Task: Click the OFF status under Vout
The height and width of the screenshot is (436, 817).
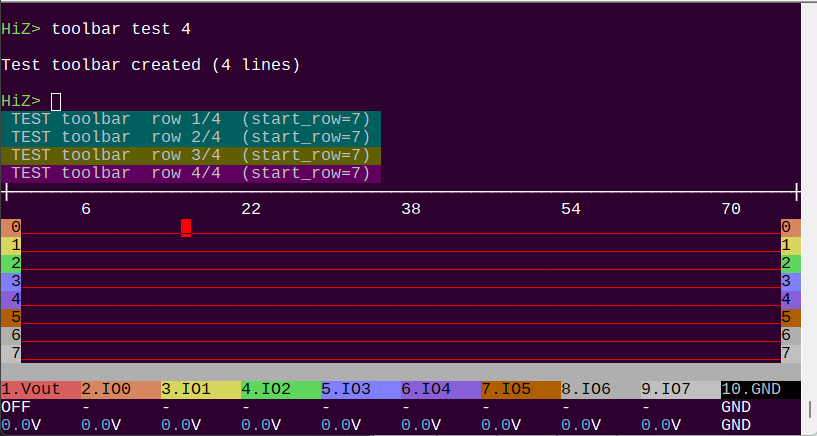Action: (16, 408)
